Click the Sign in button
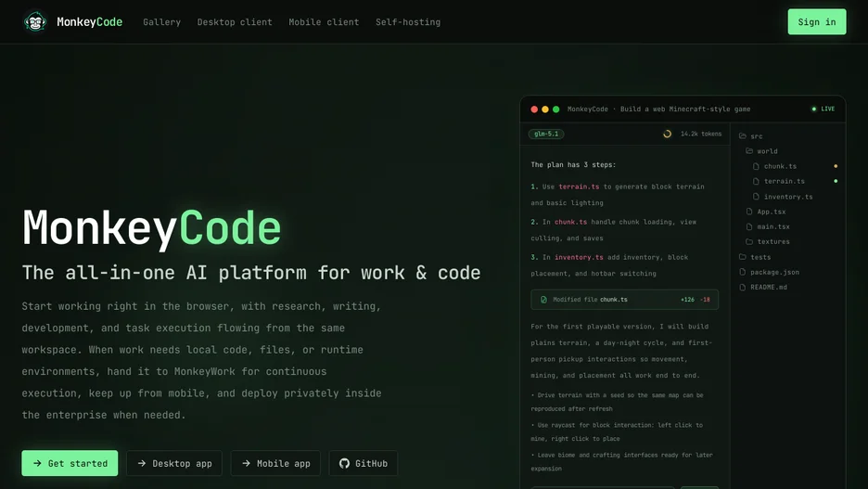 [x=816, y=21]
